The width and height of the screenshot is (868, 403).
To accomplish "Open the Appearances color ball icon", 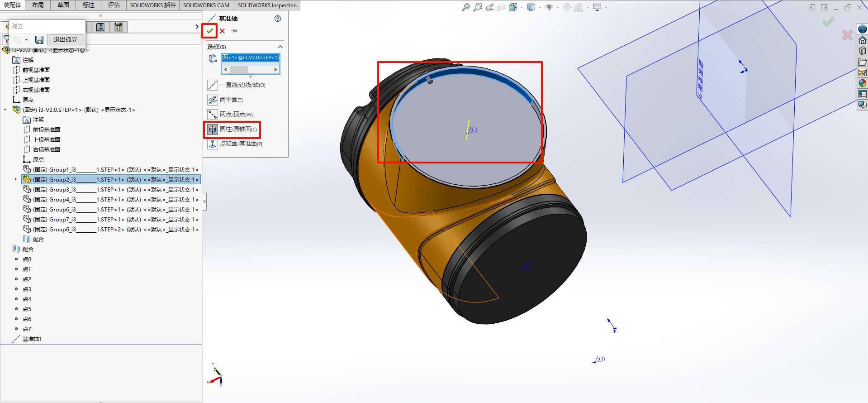I will [x=863, y=83].
